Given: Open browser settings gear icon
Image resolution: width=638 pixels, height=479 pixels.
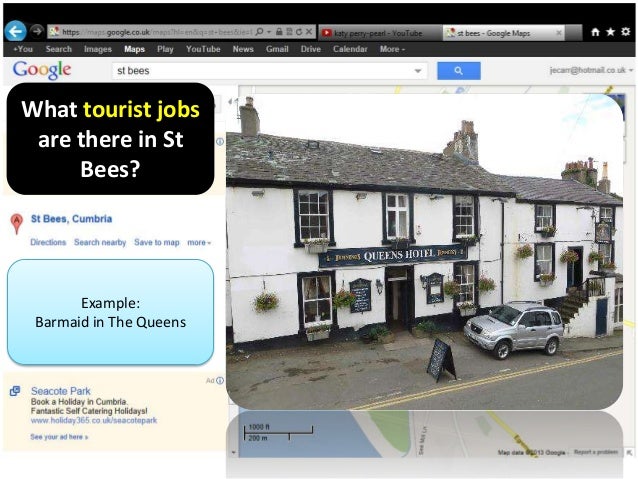Looking at the screenshot, I should click(626, 32).
